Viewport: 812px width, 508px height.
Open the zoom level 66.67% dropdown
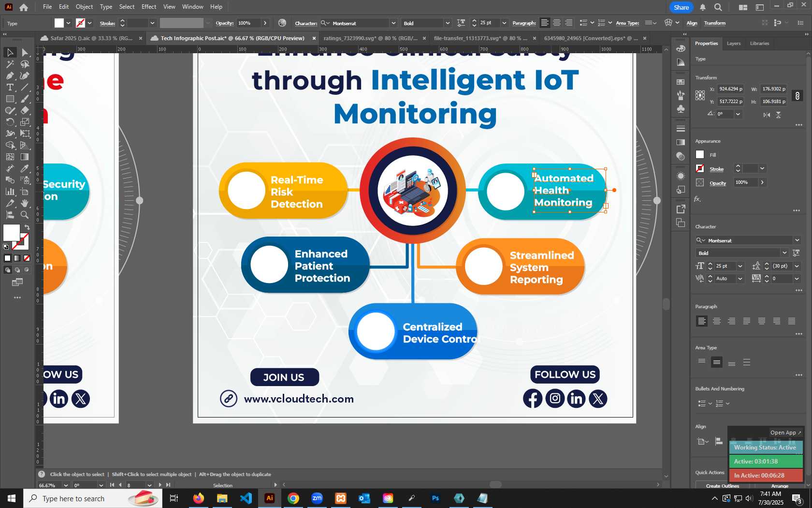(x=66, y=485)
